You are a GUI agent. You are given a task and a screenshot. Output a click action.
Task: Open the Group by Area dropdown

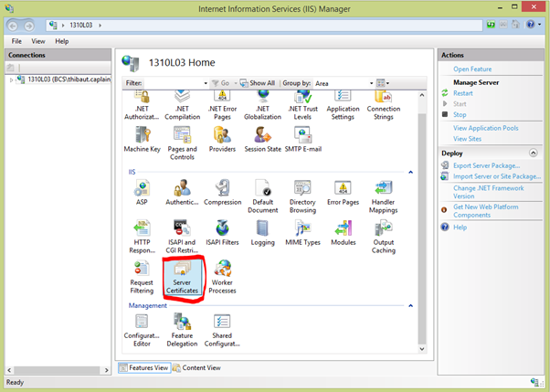pos(371,83)
